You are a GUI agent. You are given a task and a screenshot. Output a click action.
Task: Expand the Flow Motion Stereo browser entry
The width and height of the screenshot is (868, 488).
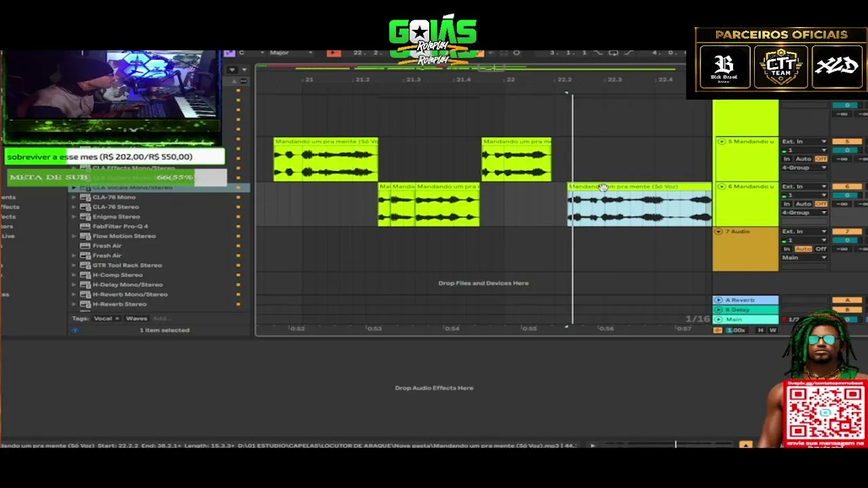click(x=74, y=236)
